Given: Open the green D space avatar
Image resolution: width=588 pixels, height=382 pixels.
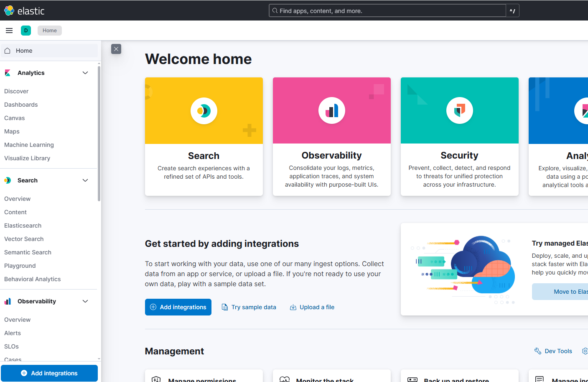Looking at the screenshot, I should tap(26, 31).
